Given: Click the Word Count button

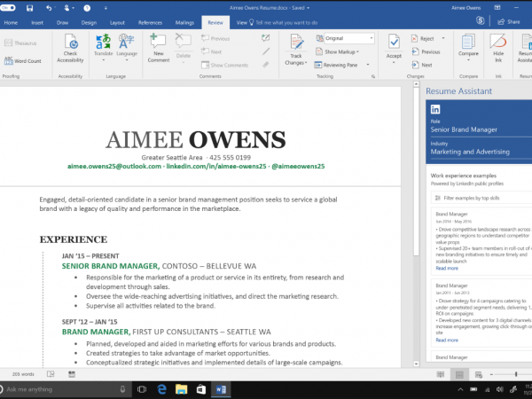Looking at the screenshot, I should click(x=23, y=61).
